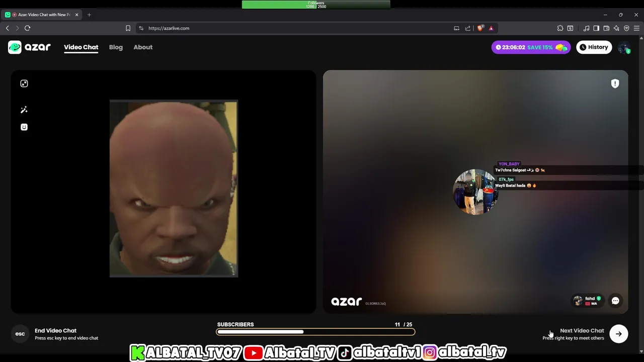Open a new browser tab
Viewport: 644px width, 362px height.
pos(89,15)
